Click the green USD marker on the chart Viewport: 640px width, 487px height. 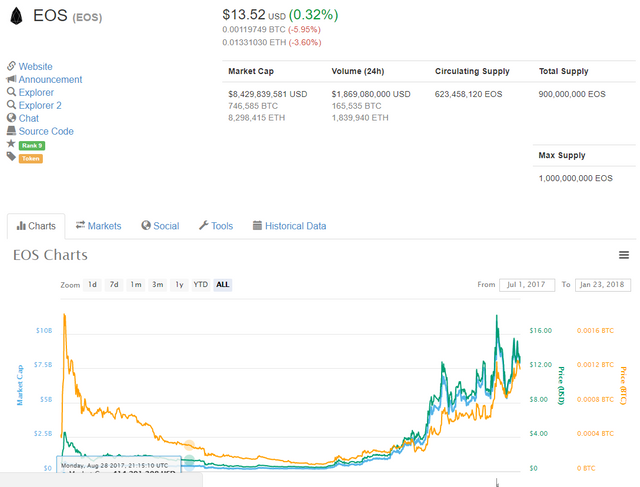pos(189,460)
